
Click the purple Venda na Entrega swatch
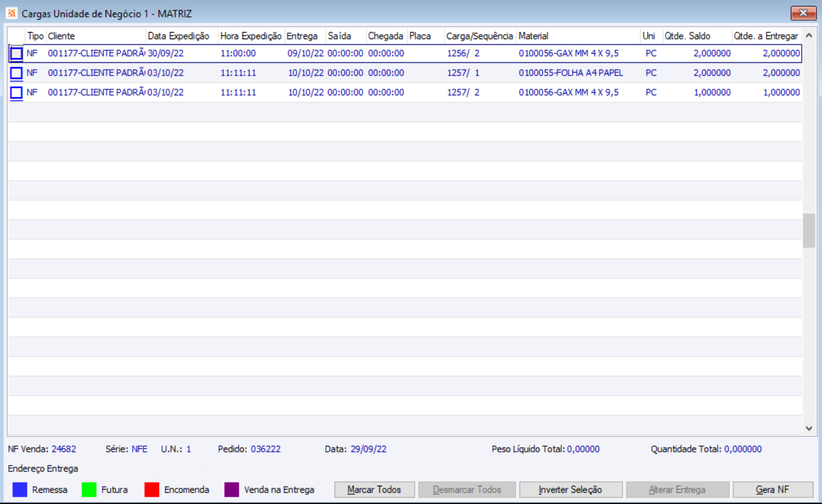point(231,490)
